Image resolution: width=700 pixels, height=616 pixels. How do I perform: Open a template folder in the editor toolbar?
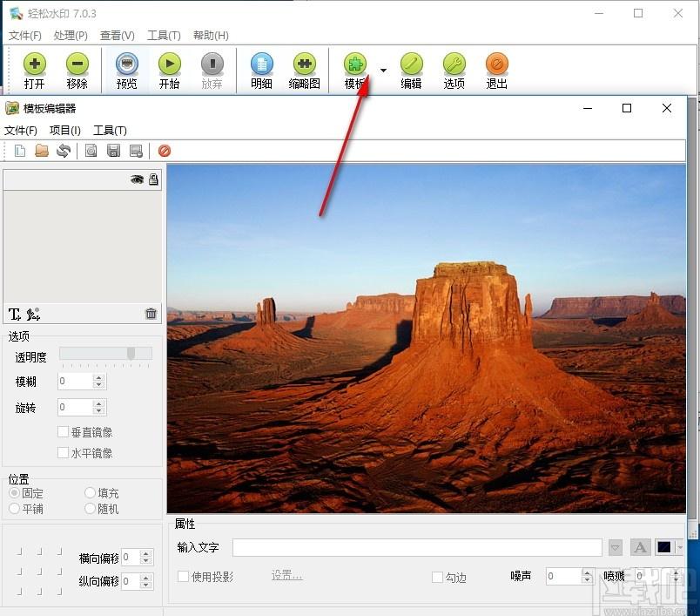(42, 151)
